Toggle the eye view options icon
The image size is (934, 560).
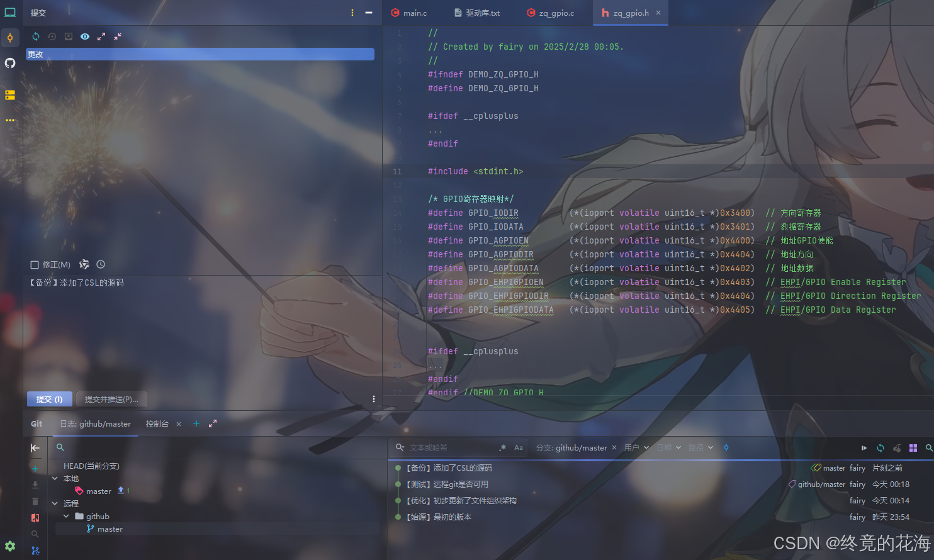click(85, 36)
